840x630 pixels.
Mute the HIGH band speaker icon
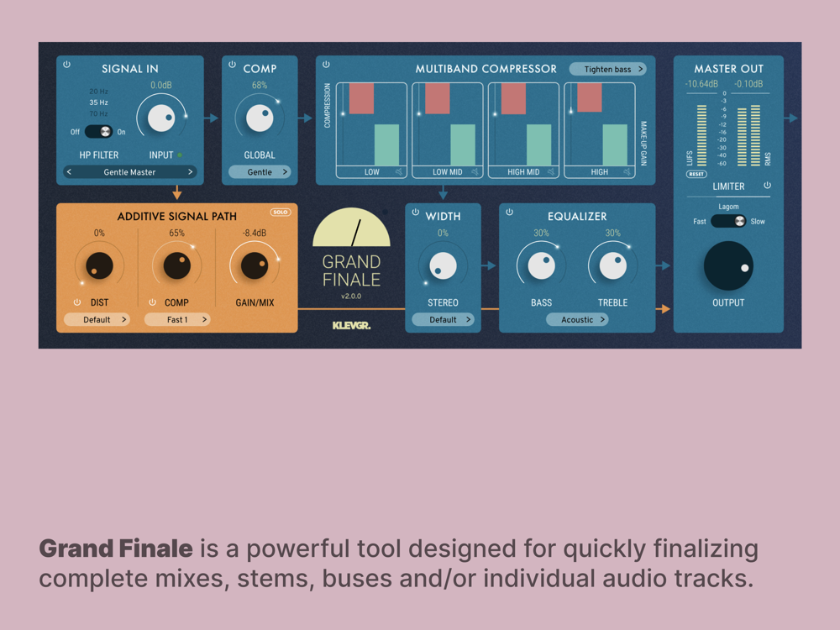(x=627, y=172)
